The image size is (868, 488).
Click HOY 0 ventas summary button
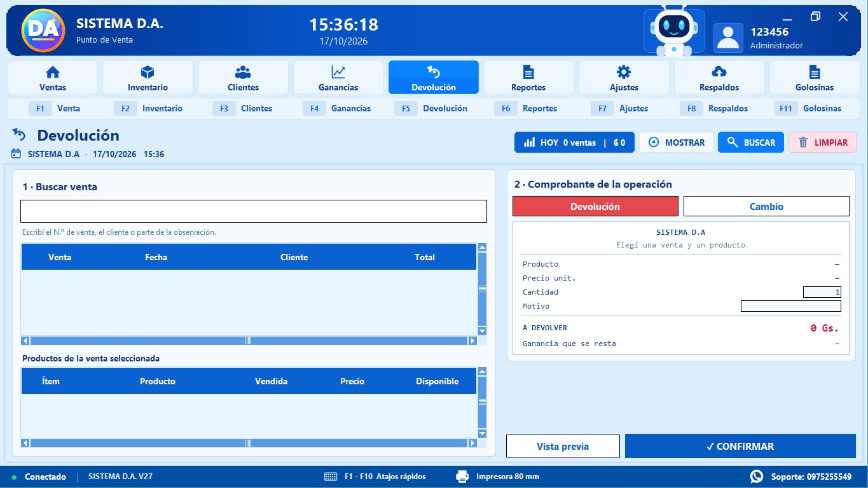pyautogui.click(x=574, y=143)
